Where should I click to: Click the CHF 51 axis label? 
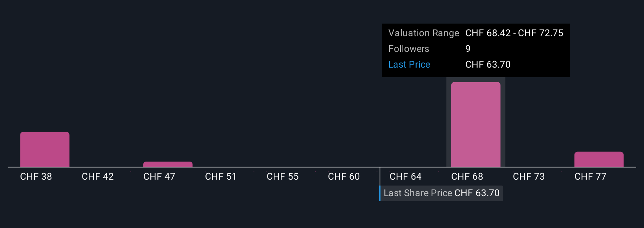[221, 177]
